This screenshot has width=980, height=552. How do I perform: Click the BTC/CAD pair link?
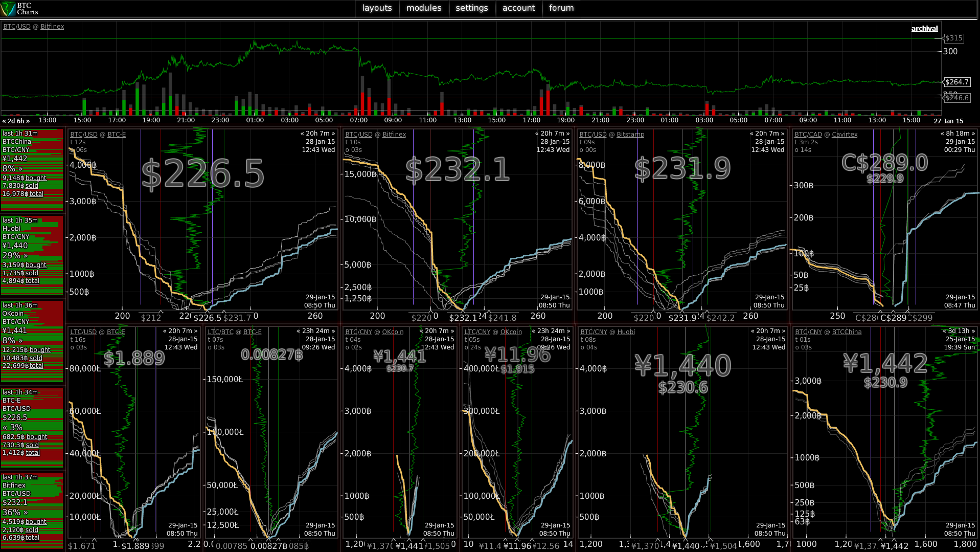(808, 135)
